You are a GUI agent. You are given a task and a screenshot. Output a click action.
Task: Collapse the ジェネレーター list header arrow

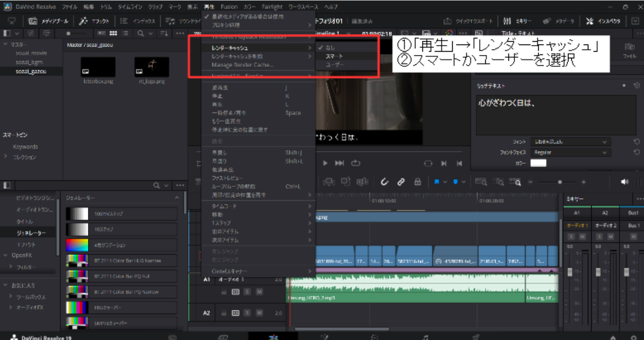pos(177,198)
